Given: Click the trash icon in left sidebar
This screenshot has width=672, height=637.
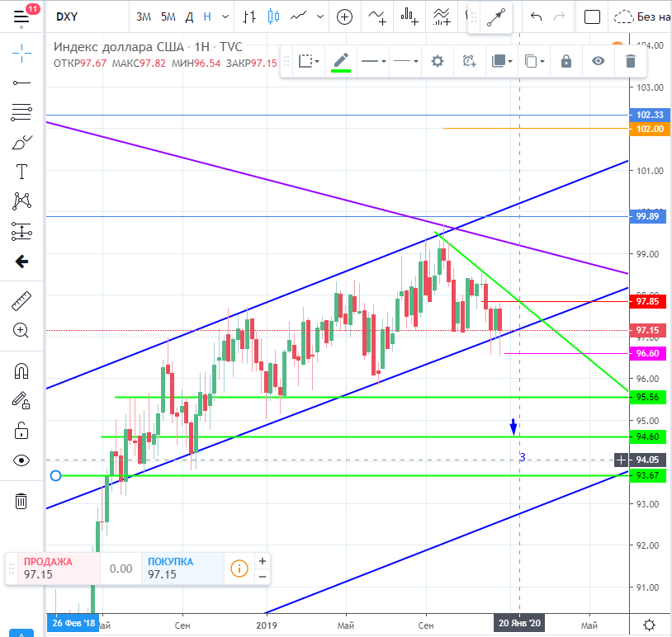Looking at the screenshot, I should coord(21,501).
